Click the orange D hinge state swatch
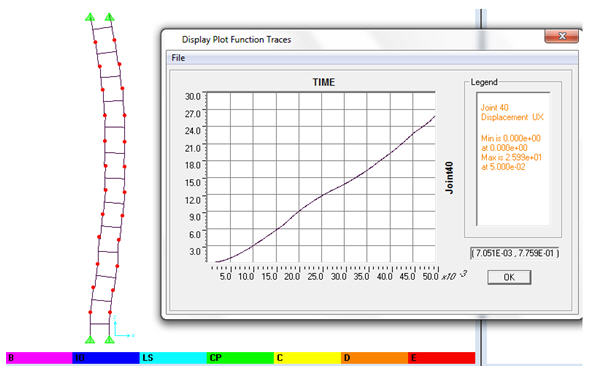This screenshot has height=377, width=596. (x=374, y=358)
